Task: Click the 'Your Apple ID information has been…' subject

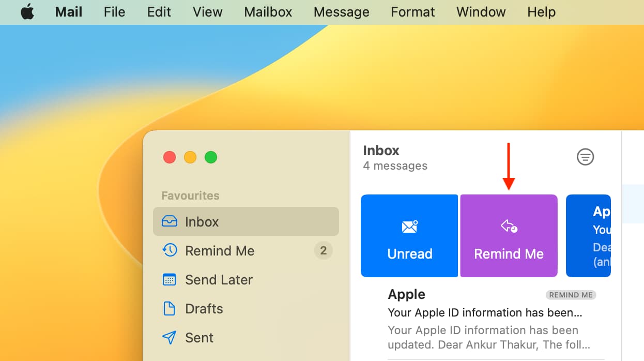Action: click(485, 313)
